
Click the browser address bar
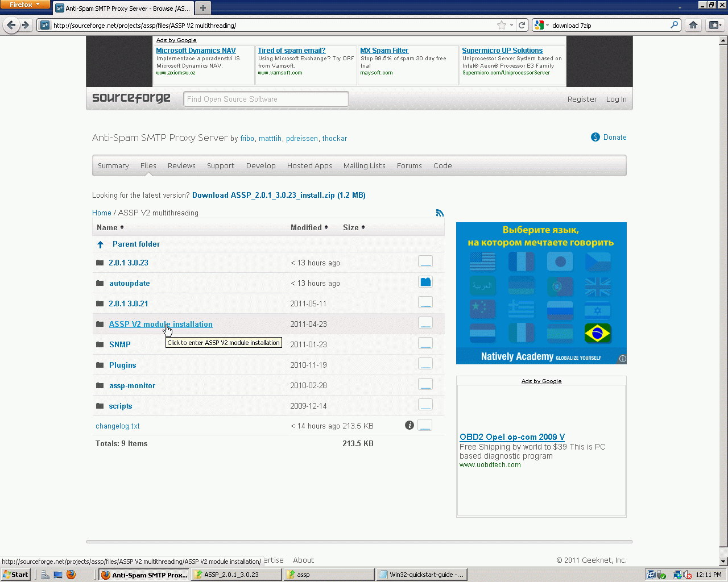(x=273, y=25)
